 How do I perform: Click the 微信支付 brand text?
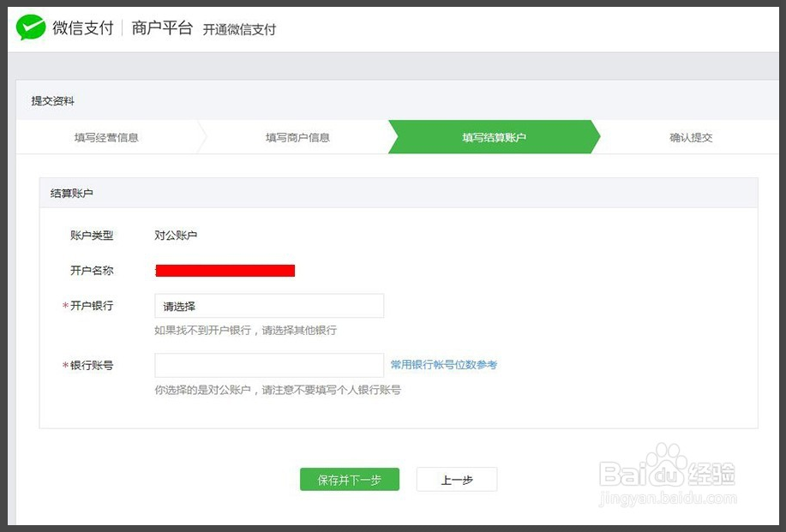pyautogui.click(x=83, y=28)
